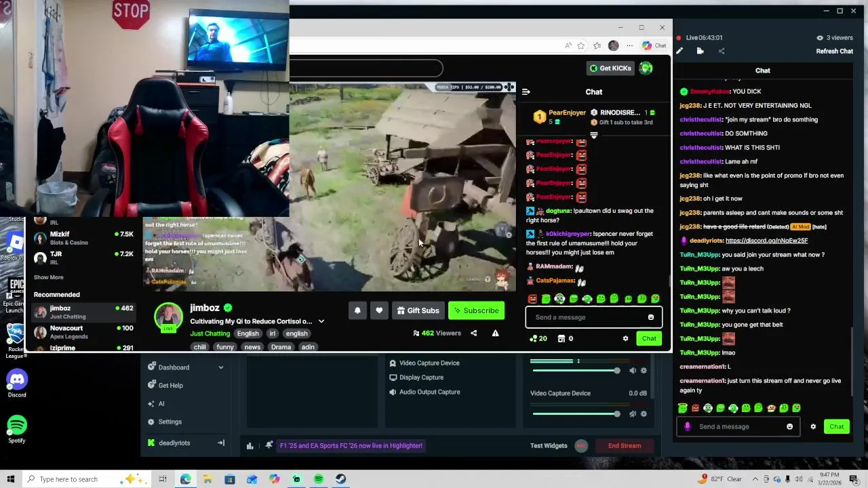
Task: Open Novacourt recommended channel
Action: [x=84, y=331]
